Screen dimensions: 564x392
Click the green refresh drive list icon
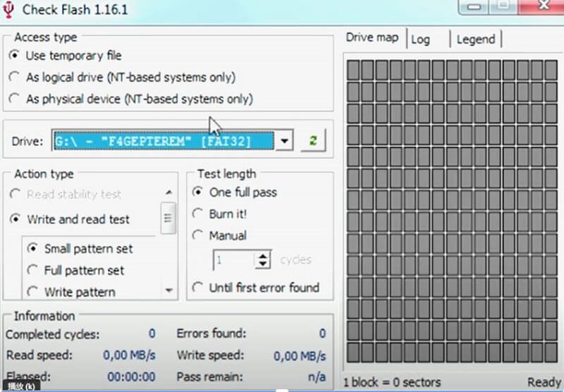point(313,140)
